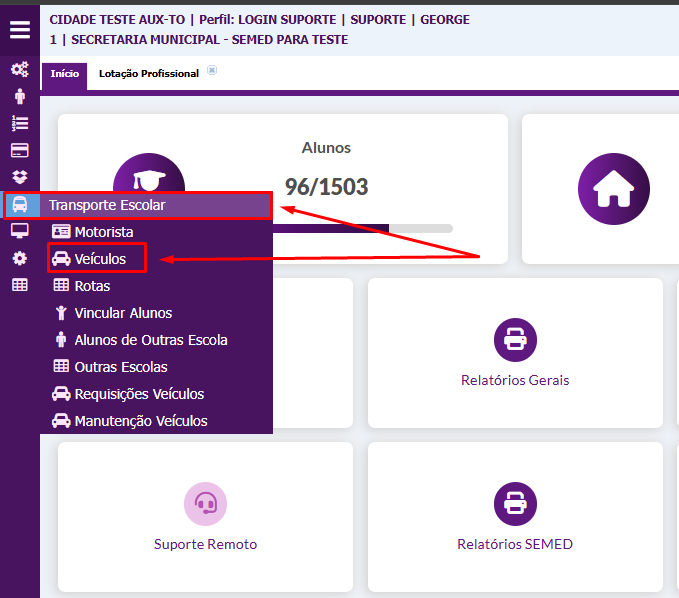Select Motorista in Transporte Escolar menu
Image resolution: width=679 pixels, height=598 pixels.
click(x=103, y=232)
